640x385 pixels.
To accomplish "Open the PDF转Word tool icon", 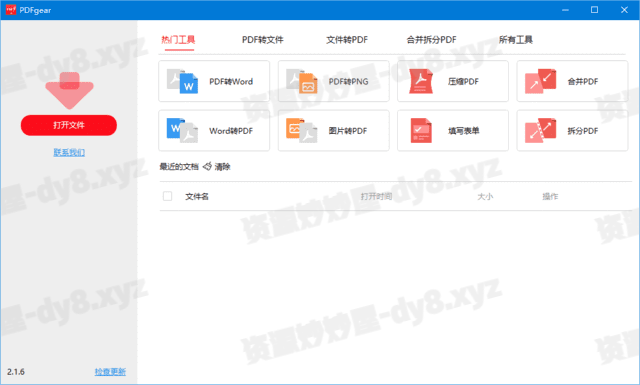I will [182, 82].
